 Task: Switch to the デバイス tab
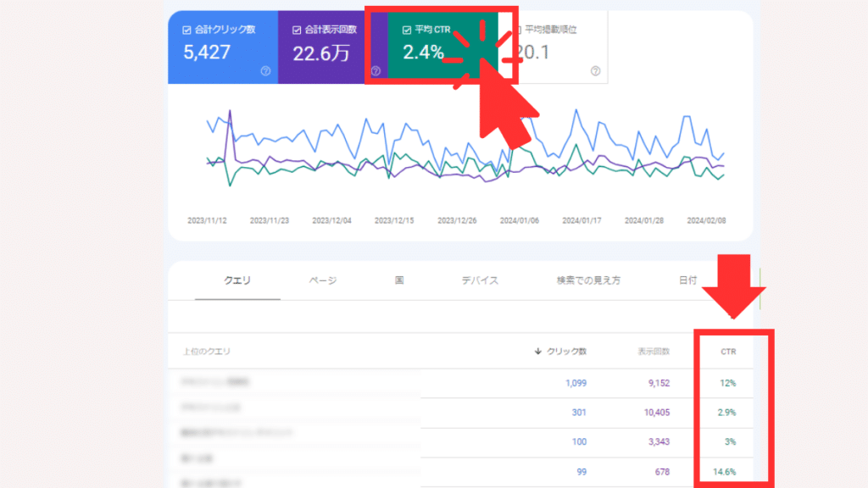480,280
